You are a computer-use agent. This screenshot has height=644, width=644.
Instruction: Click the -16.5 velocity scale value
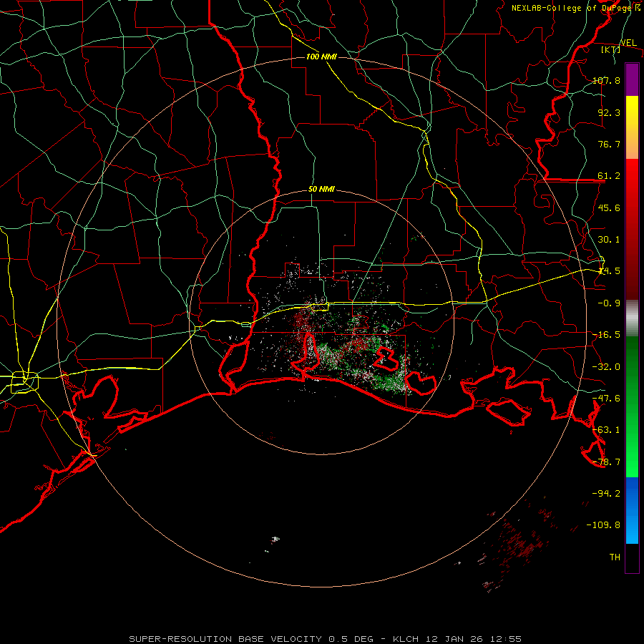pyautogui.click(x=606, y=335)
